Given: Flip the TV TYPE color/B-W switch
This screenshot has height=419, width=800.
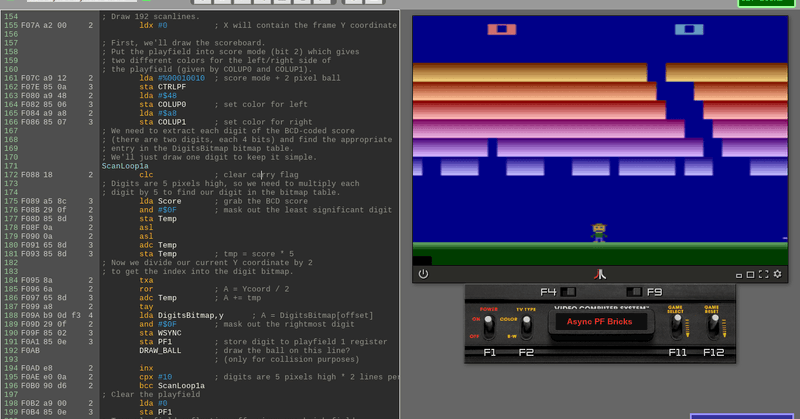Looking at the screenshot, I should pyautogui.click(x=526, y=326).
